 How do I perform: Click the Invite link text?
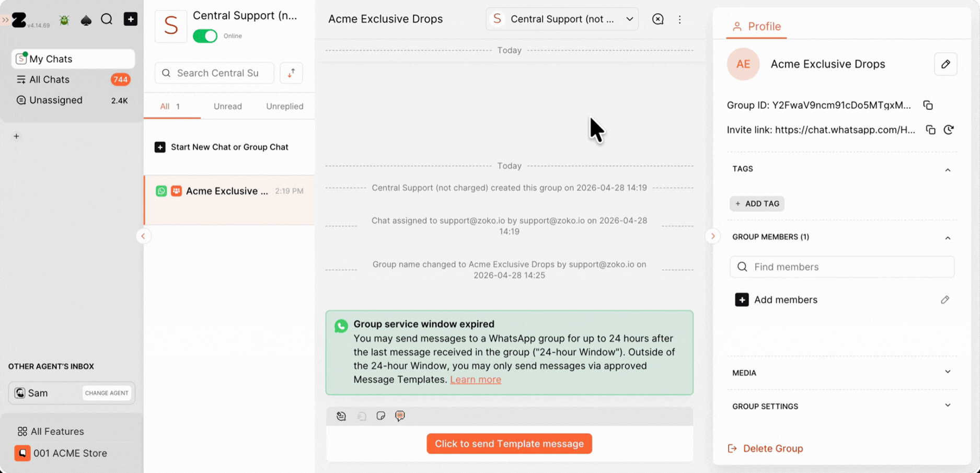pos(821,130)
